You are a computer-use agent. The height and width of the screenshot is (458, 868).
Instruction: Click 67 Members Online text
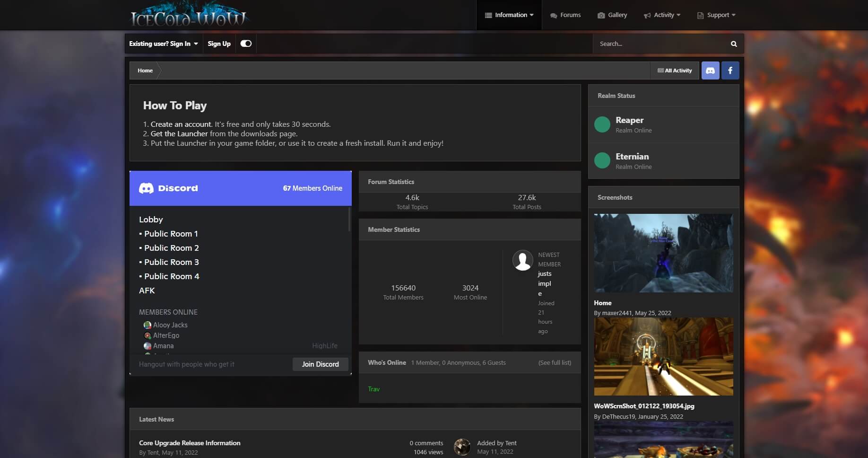[312, 188]
